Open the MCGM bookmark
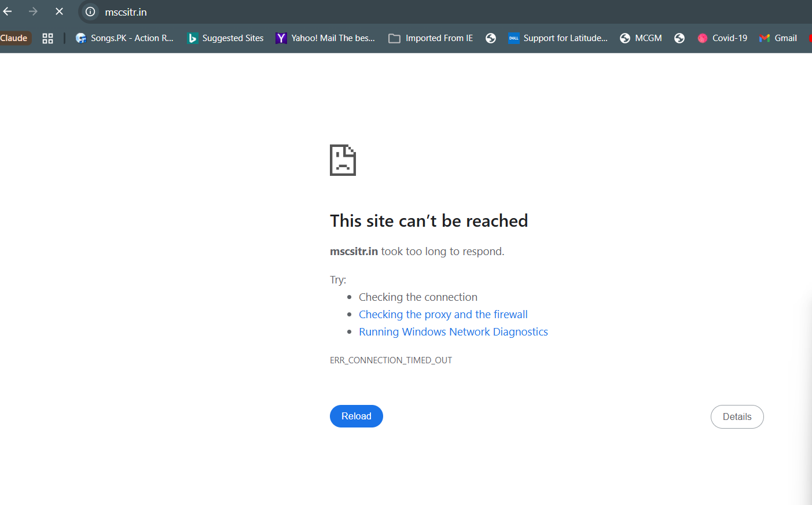The image size is (812, 505). tap(641, 38)
